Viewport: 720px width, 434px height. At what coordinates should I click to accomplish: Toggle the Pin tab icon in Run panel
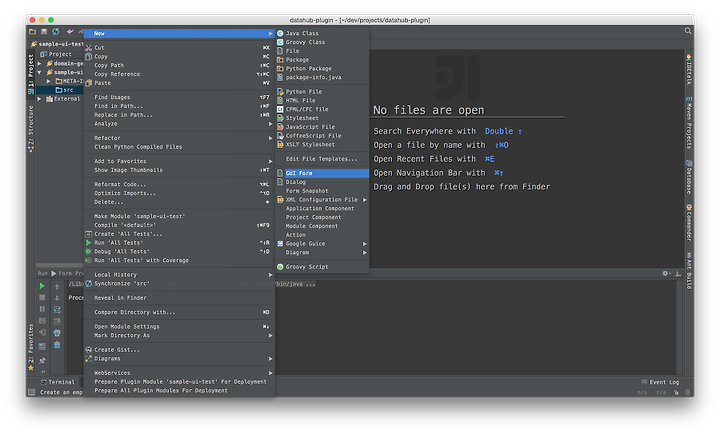[x=42, y=361]
